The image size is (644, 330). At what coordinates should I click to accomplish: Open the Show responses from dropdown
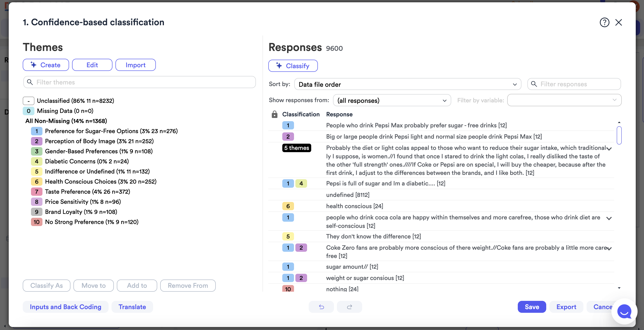click(x=392, y=100)
